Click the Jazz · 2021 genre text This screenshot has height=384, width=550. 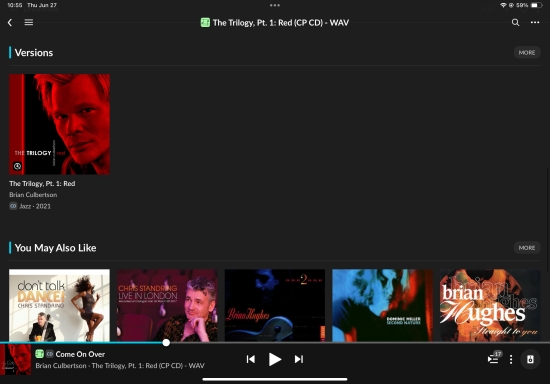coord(35,206)
